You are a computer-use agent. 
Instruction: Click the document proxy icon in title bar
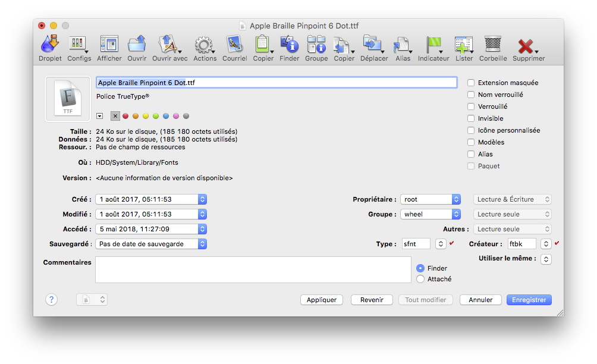tap(242, 26)
